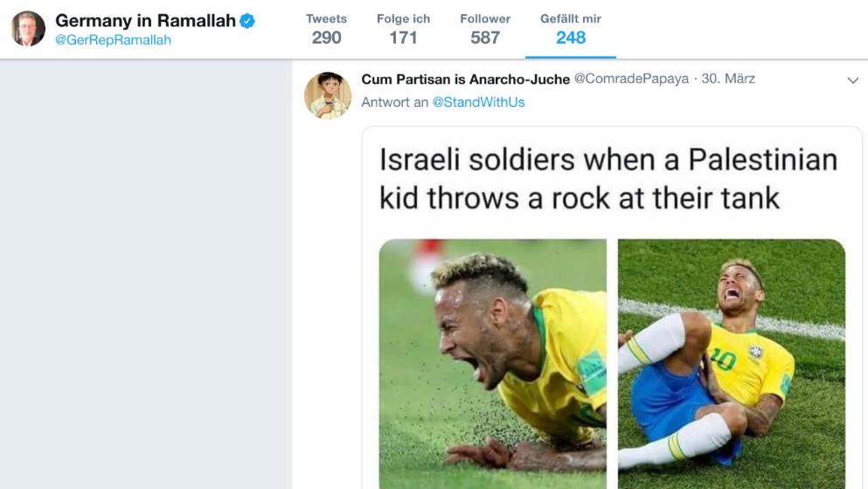
Task: Expand the tweet options chevron menu
Action: [x=853, y=80]
